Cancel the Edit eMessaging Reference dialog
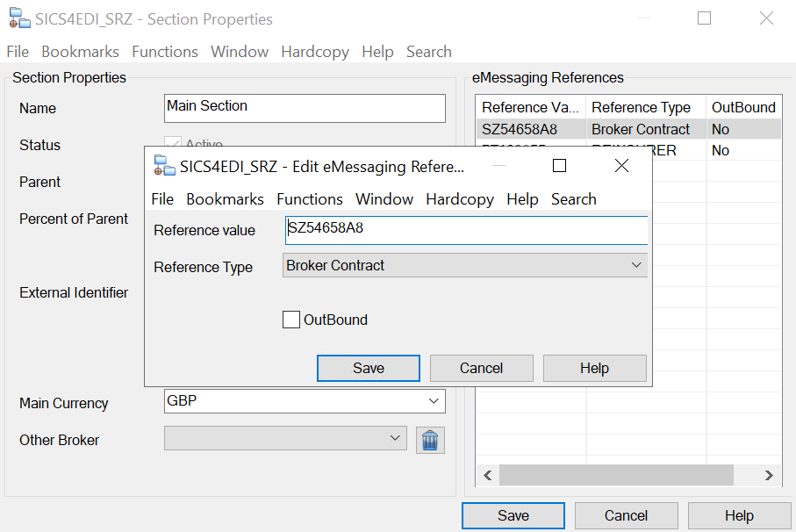The image size is (796, 532). point(481,368)
